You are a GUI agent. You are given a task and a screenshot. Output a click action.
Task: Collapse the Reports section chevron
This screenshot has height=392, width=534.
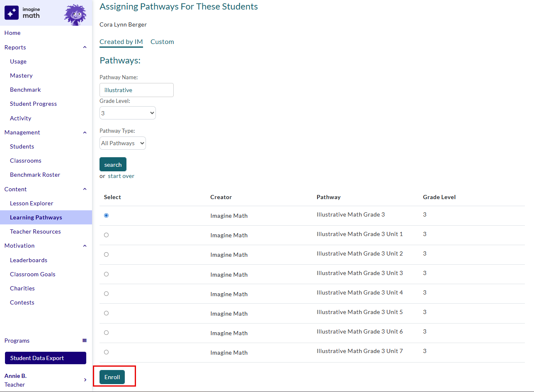click(x=85, y=47)
